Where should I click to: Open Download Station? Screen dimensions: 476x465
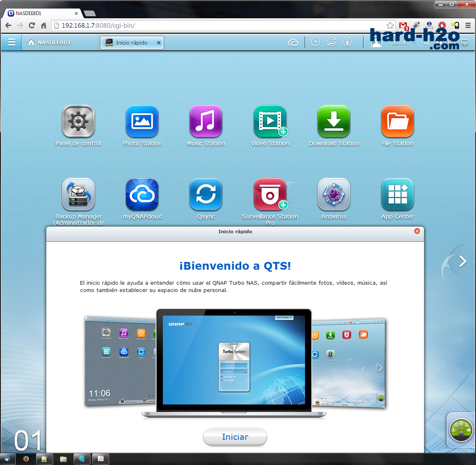click(333, 121)
